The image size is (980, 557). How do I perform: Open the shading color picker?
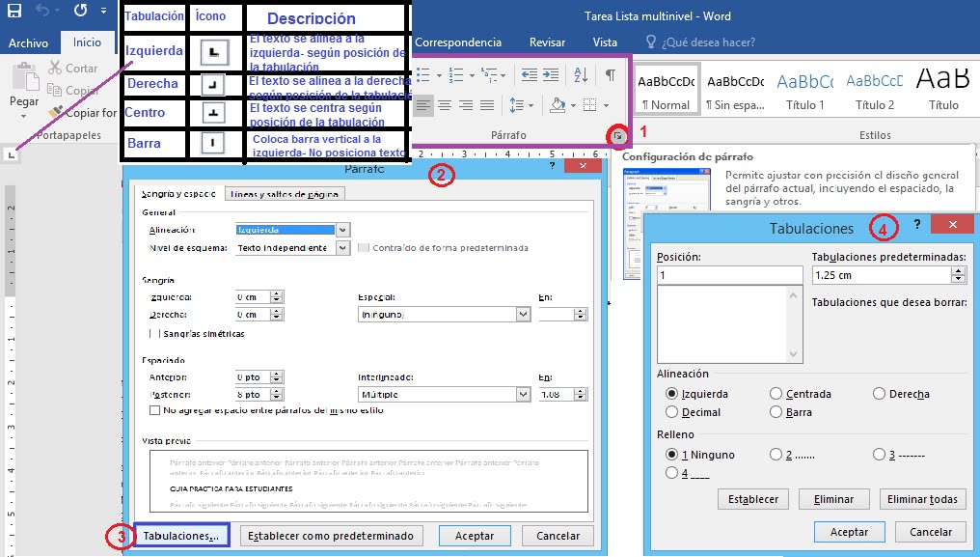pos(572,106)
